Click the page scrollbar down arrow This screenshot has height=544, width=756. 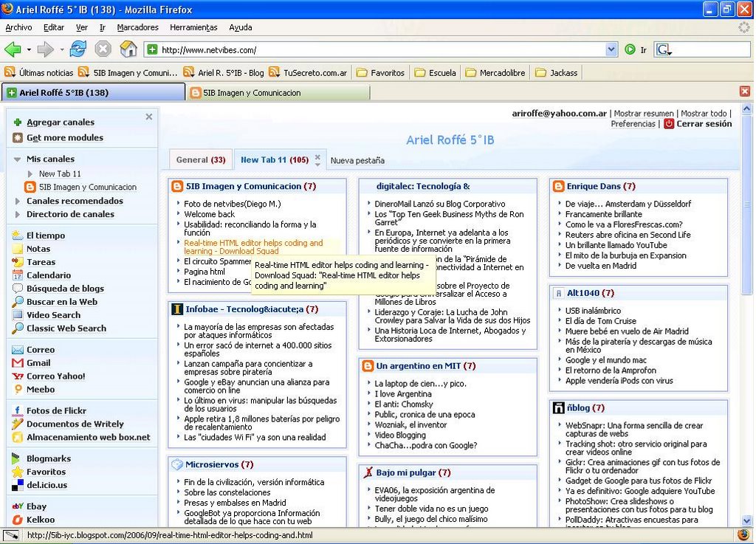[x=747, y=521]
